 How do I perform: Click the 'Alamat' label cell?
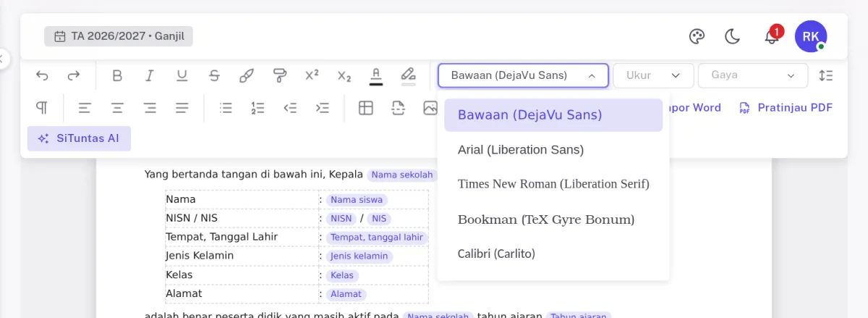pyautogui.click(x=242, y=293)
